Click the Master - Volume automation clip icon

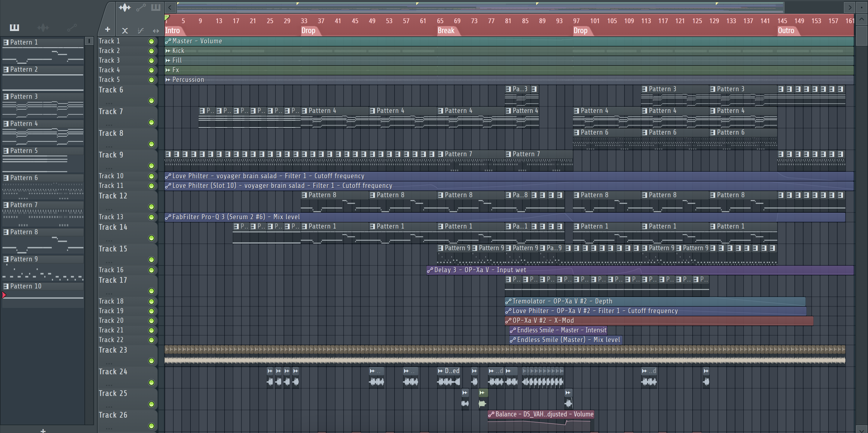pos(168,41)
